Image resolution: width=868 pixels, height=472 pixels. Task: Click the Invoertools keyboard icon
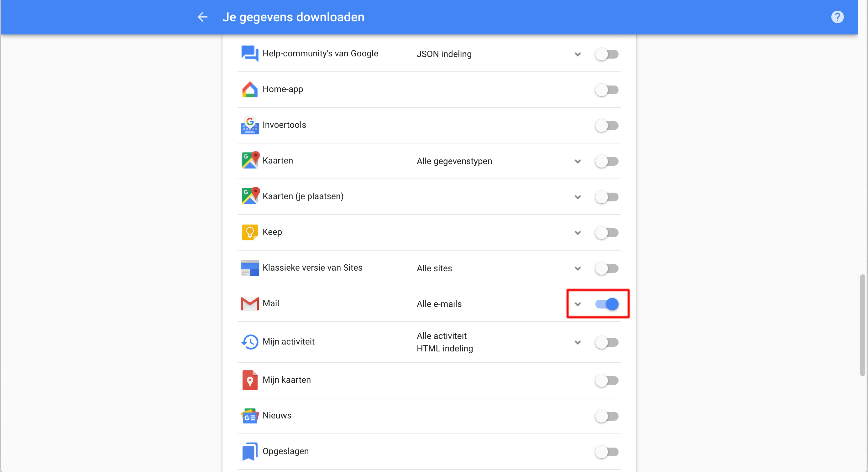(250, 125)
